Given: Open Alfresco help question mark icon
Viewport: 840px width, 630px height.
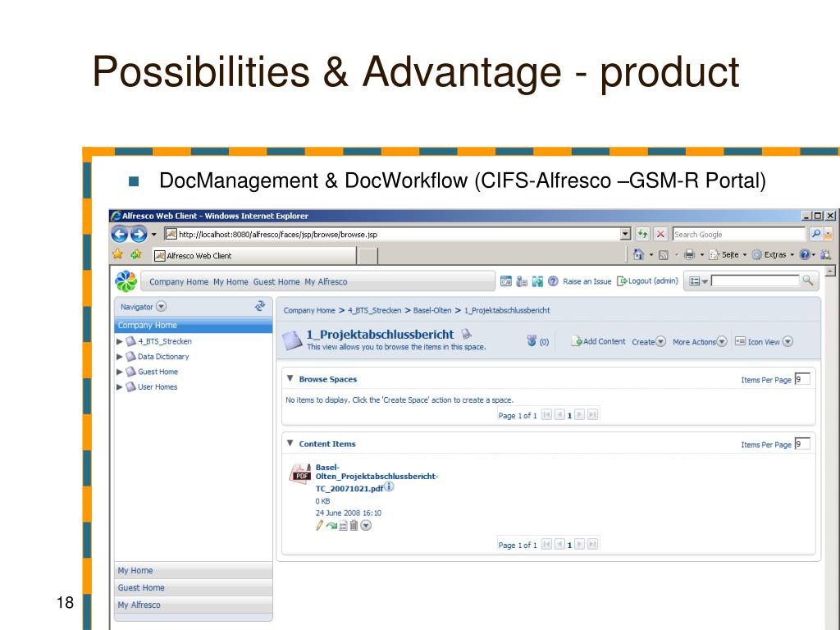Looking at the screenshot, I should [554, 281].
